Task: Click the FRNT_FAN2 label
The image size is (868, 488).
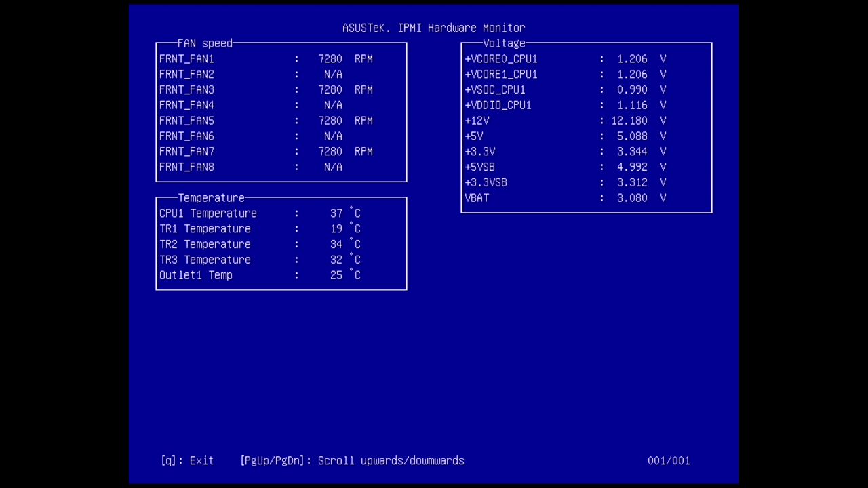Action: click(x=186, y=75)
